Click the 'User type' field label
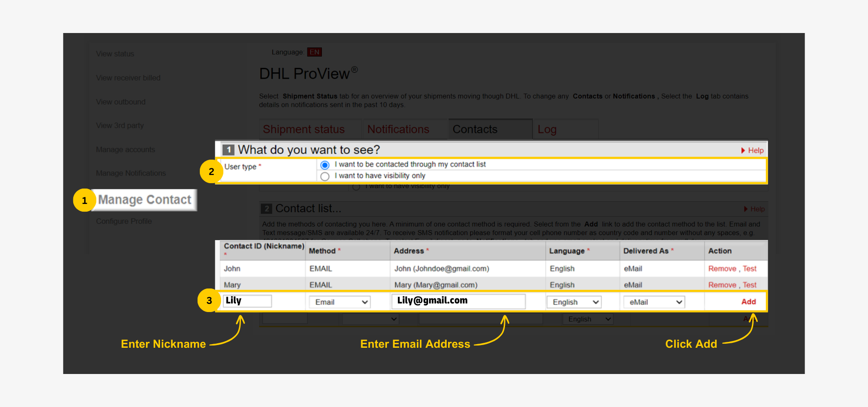 coord(241,167)
